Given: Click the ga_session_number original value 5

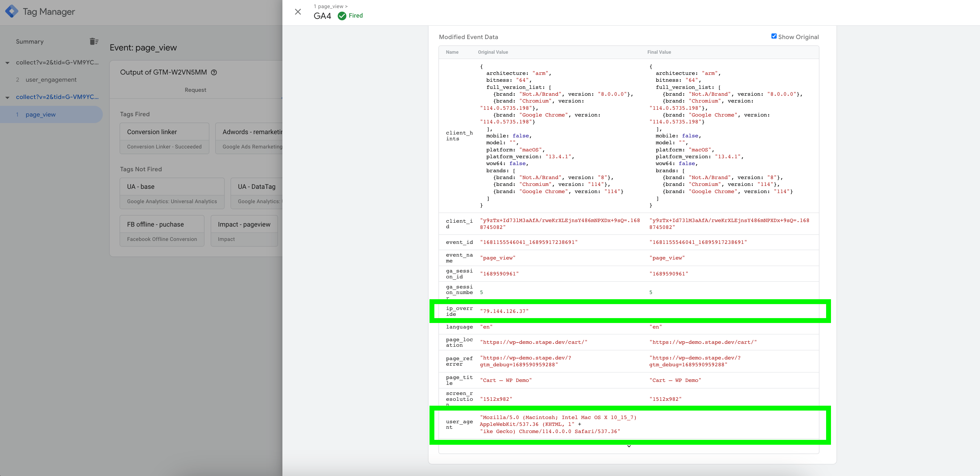Looking at the screenshot, I should coord(481,292).
